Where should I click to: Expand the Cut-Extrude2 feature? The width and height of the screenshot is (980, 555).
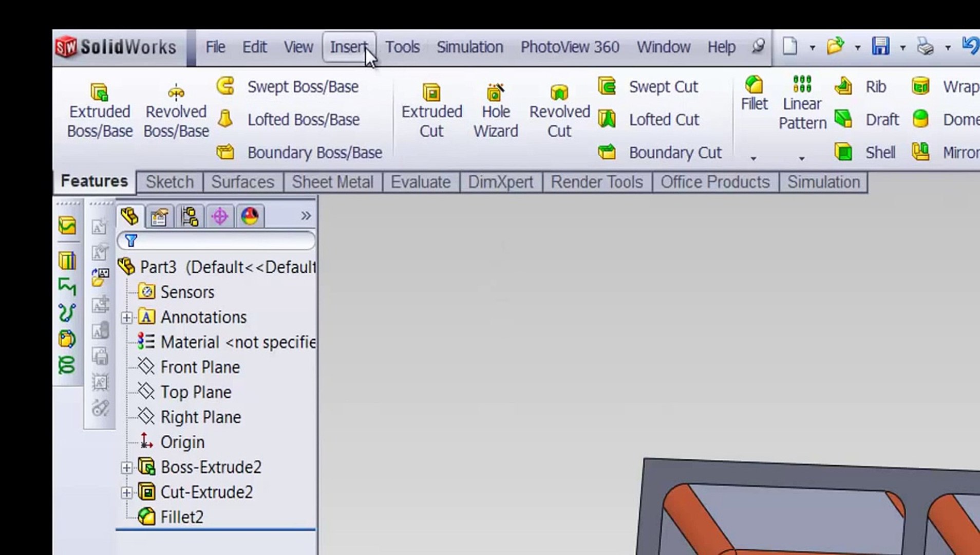point(126,493)
